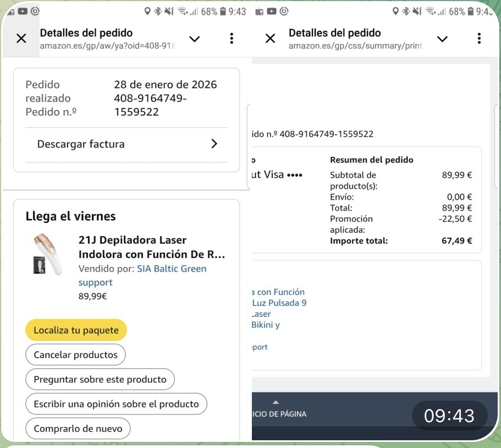This screenshot has height=448, width=501.
Task: Open Descargar factura row
Action: click(x=126, y=144)
